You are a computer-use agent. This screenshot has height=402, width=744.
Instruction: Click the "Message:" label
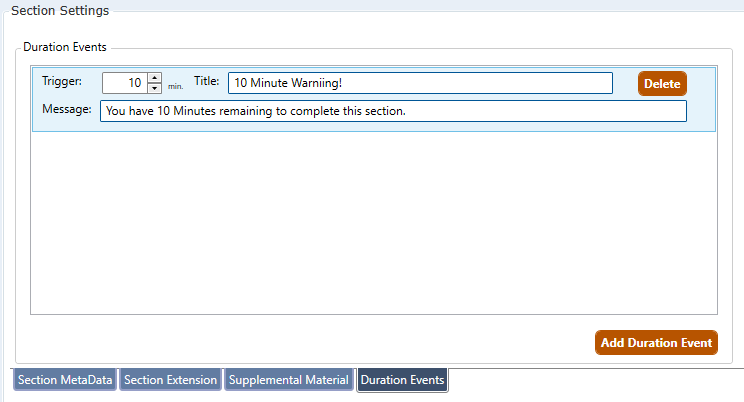pyautogui.click(x=67, y=109)
